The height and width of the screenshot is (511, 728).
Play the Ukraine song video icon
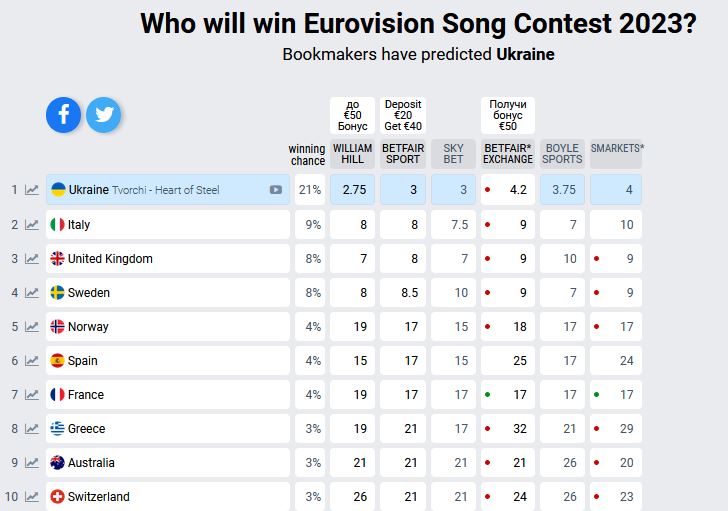[x=275, y=190]
